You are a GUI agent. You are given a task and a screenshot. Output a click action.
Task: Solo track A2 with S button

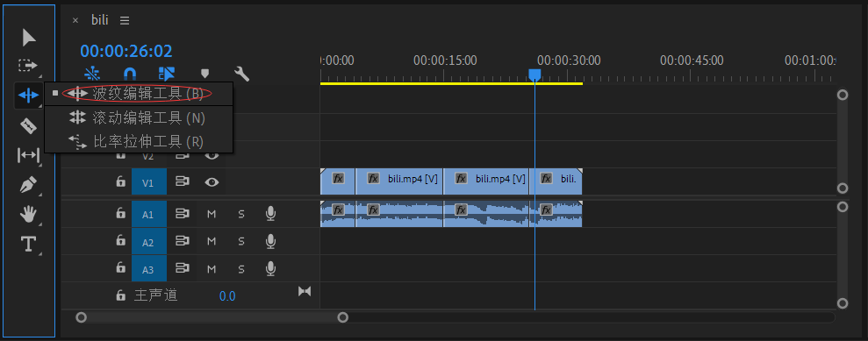(x=241, y=242)
